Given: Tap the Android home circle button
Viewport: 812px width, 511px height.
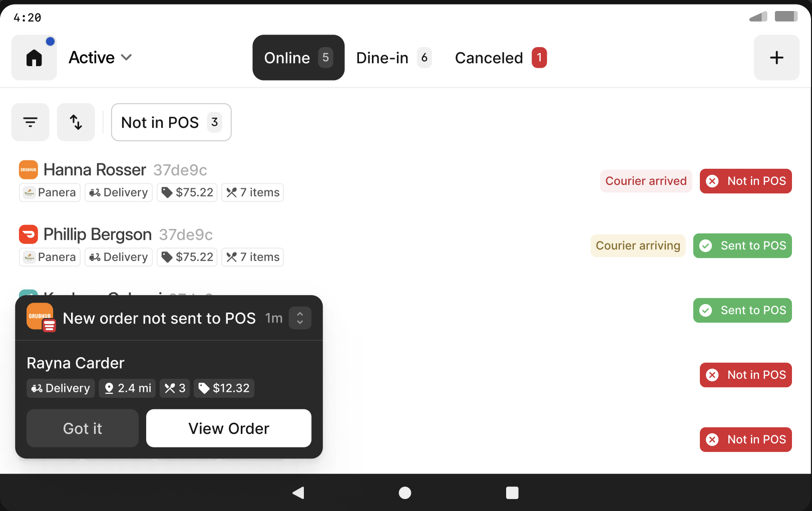Looking at the screenshot, I should 405,493.
